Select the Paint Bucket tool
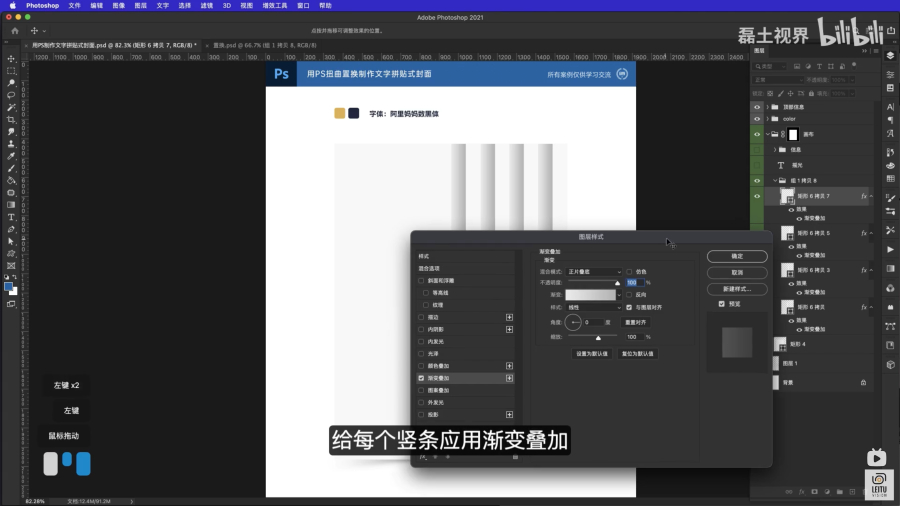The image size is (900, 506). 11,181
